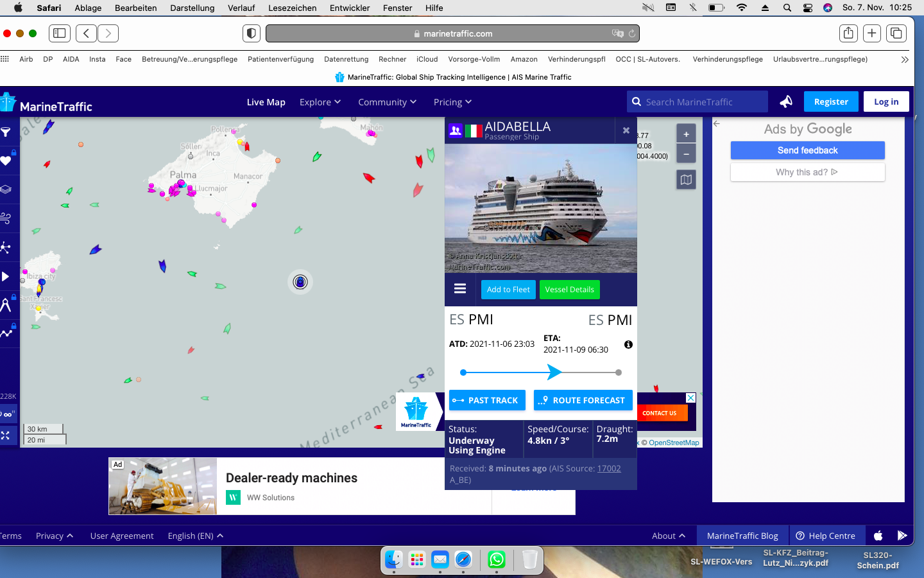Open the map filters funnel icon
This screenshot has width=924, height=578.
click(x=6, y=132)
